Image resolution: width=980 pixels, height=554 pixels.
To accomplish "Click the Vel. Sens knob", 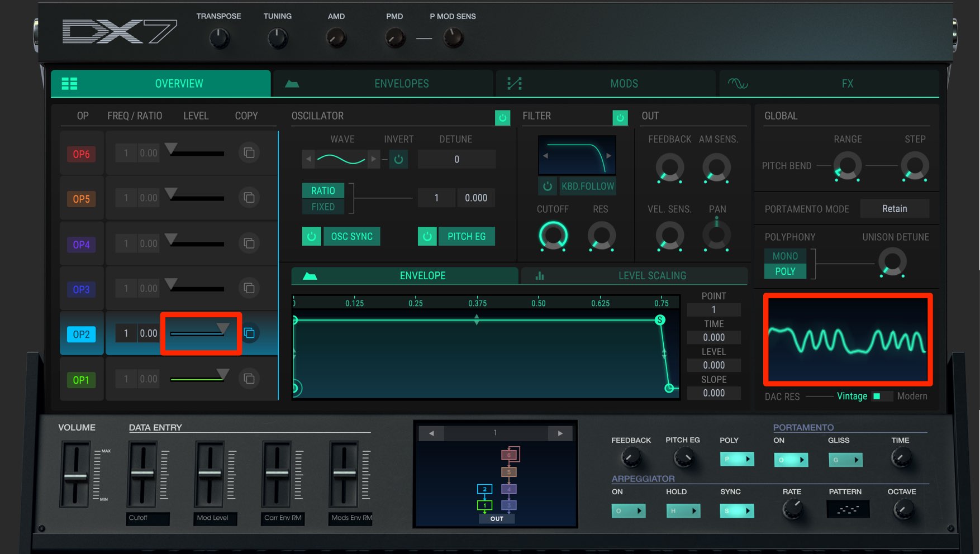I will pyautogui.click(x=669, y=236).
